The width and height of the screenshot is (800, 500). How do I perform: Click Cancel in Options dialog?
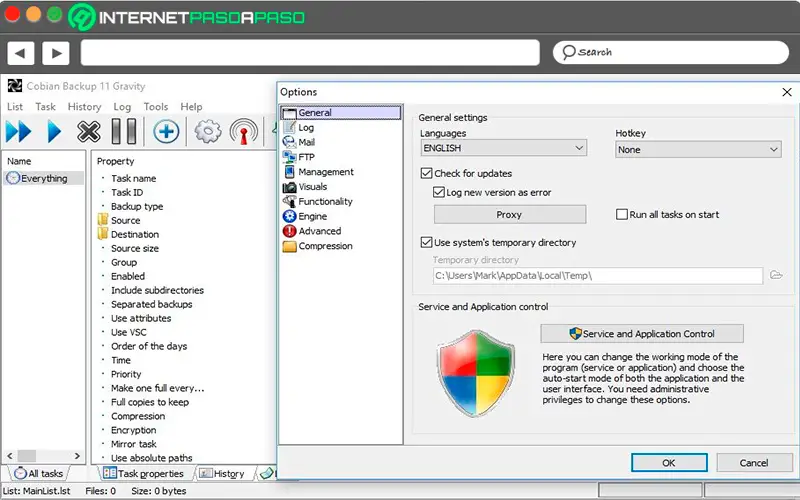pos(754,463)
